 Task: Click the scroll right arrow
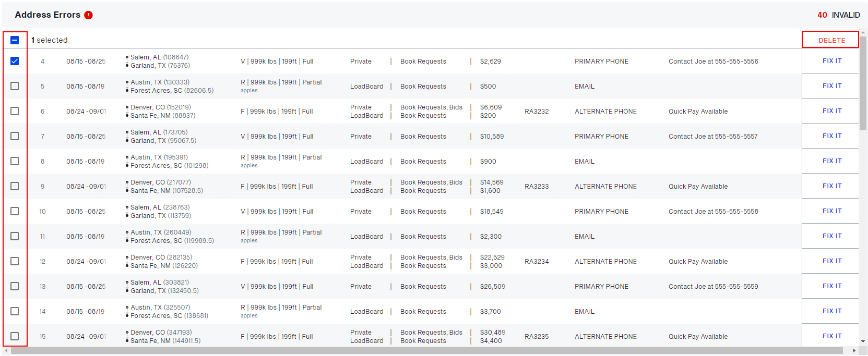click(854, 351)
